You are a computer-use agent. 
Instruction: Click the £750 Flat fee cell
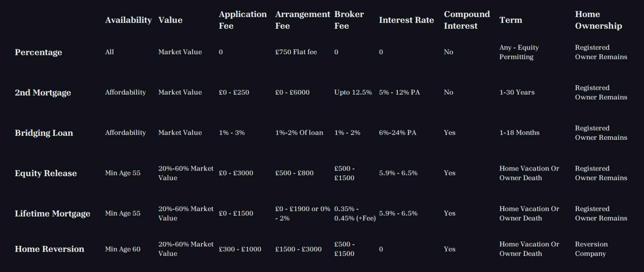pos(296,52)
